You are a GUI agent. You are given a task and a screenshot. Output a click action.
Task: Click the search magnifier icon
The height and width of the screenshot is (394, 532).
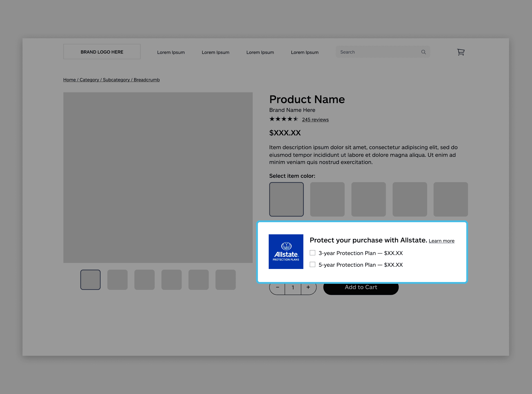(423, 52)
